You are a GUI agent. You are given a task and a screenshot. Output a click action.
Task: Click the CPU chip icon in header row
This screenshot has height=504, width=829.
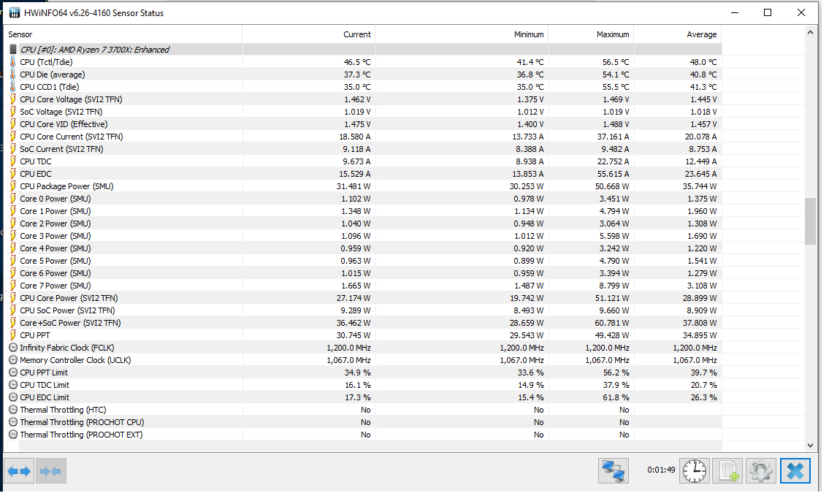click(x=13, y=50)
